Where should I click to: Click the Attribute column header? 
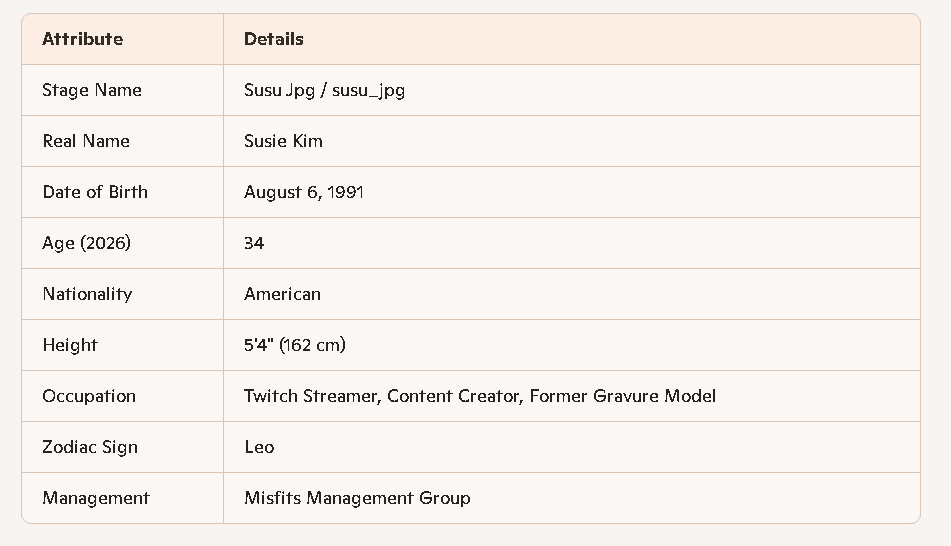point(83,39)
